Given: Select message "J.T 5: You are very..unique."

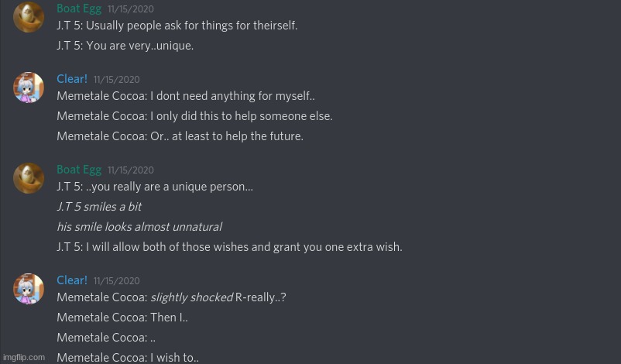Looking at the screenshot, I should tap(125, 46).
